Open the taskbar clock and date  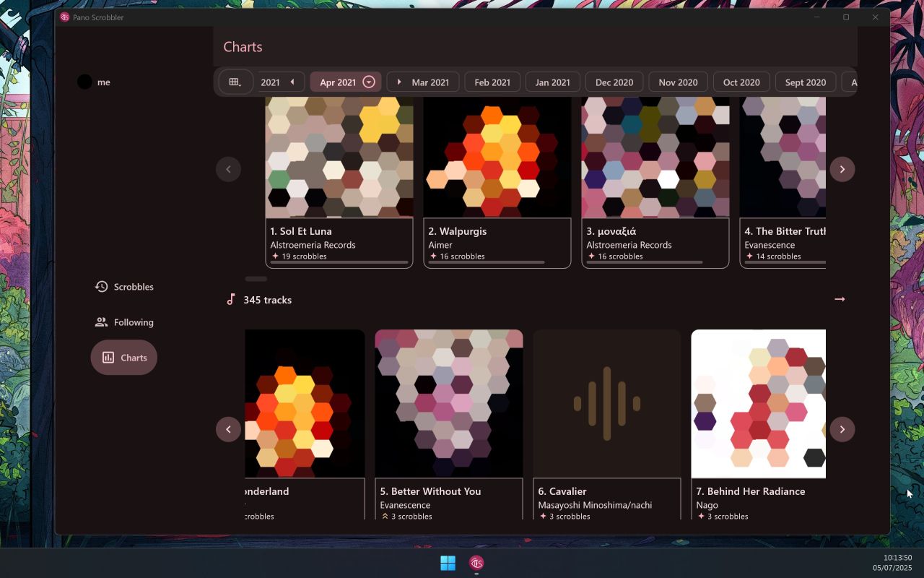(892, 563)
